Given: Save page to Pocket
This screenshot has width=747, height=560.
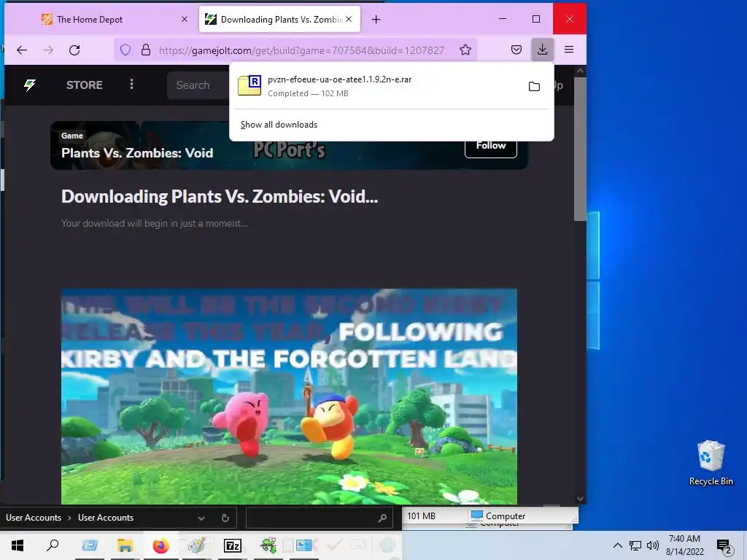Looking at the screenshot, I should click(x=516, y=50).
